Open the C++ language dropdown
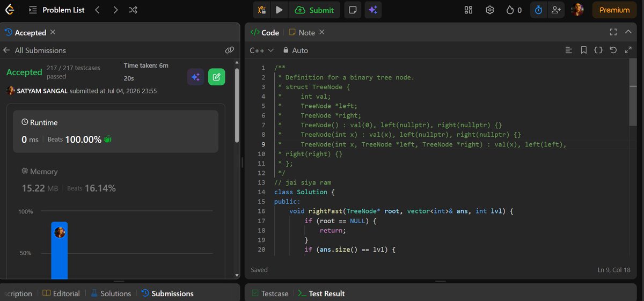The image size is (644, 301). click(262, 50)
